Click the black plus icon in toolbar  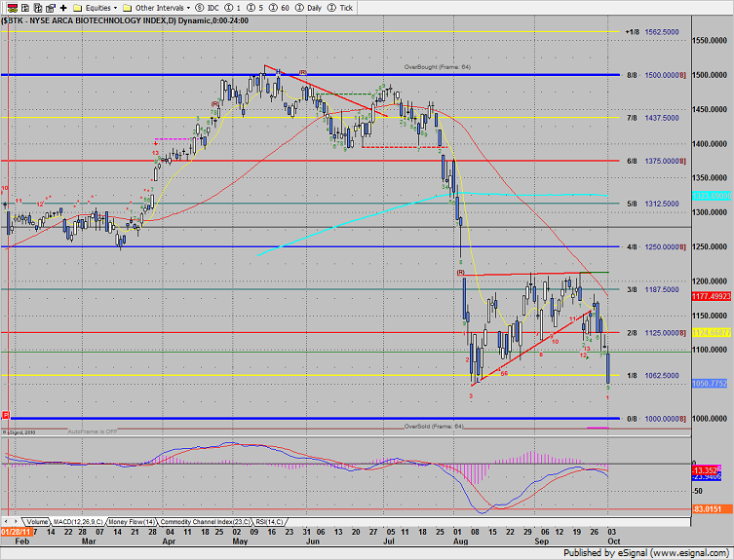pyautogui.click(x=63, y=8)
